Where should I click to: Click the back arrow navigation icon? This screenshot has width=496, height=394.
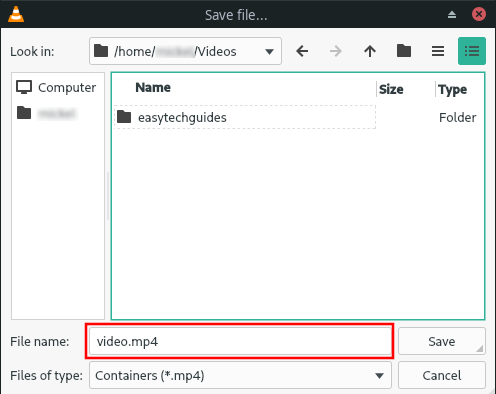(302, 51)
